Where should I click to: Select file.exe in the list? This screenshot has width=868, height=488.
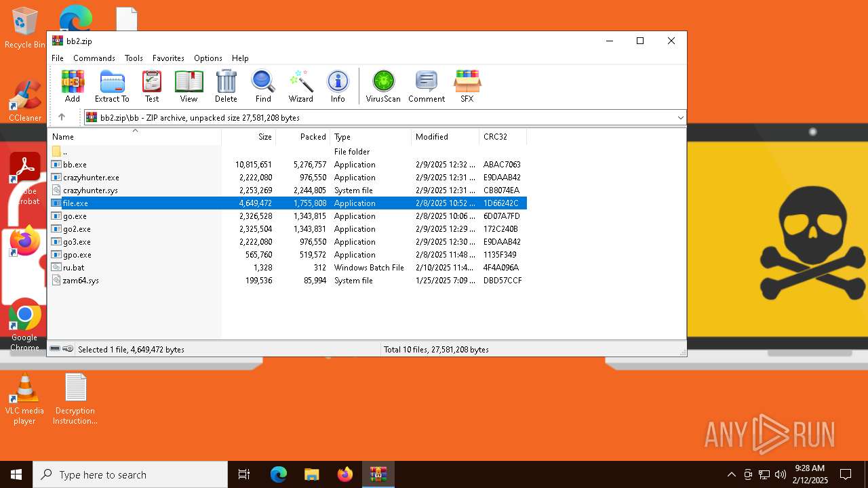[x=288, y=203]
